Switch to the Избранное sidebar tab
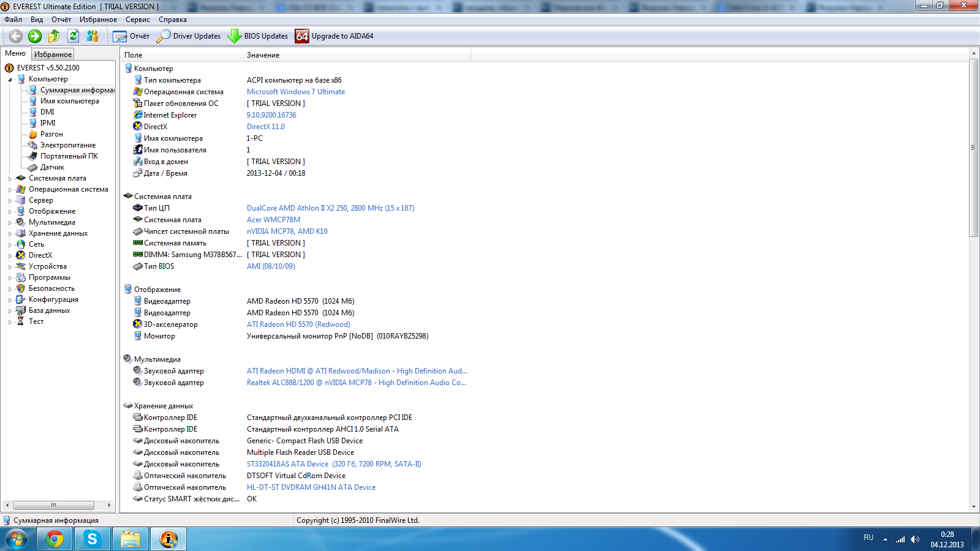The image size is (980, 551). pos(53,54)
